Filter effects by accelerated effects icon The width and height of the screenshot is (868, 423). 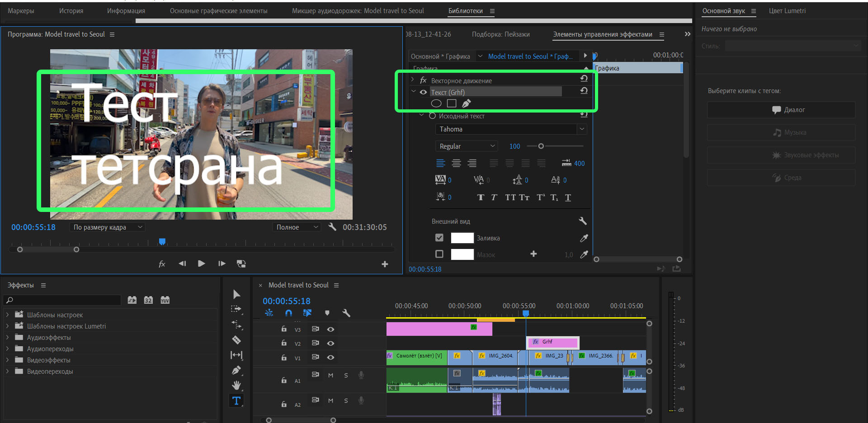[x=132, y=300]
